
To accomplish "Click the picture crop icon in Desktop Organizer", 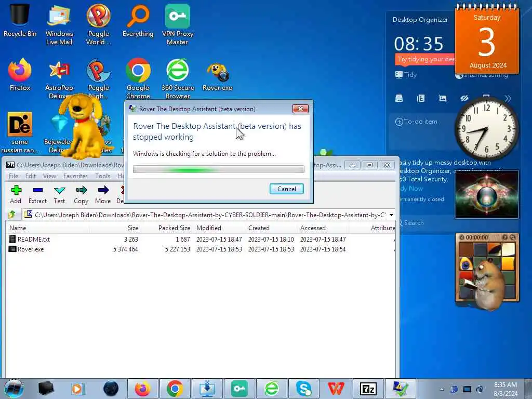I will [x=443, y=98].
